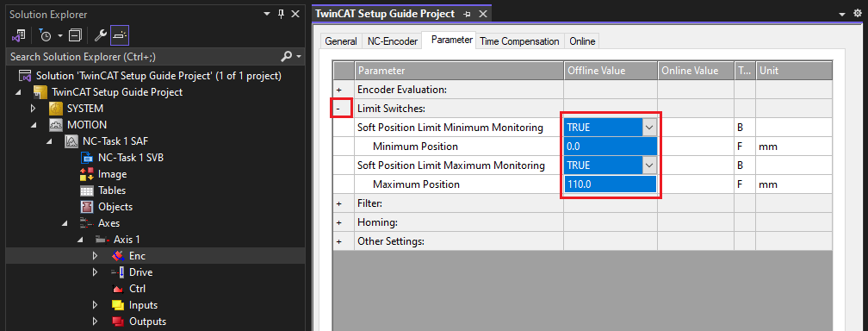The height and width of the screenshot is (331, 868).
Task: Select the Solution 'TwinCAT Setup Guide Project' node
Action: (158, 75)
